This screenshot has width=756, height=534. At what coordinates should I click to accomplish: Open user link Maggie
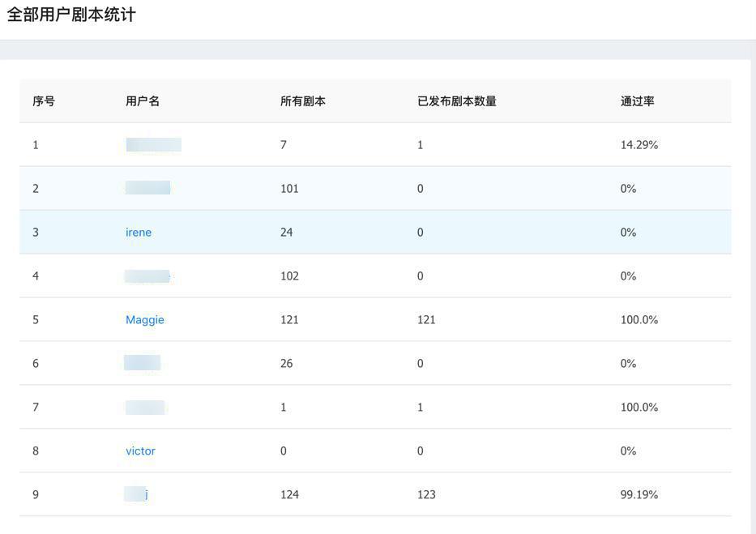[x=145, y=320]
